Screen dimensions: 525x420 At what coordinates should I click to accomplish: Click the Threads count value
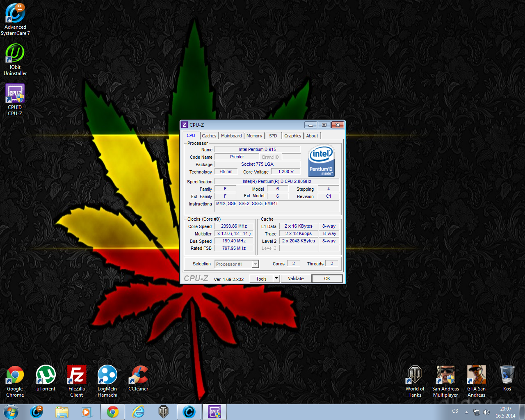(x=332, y=263)
